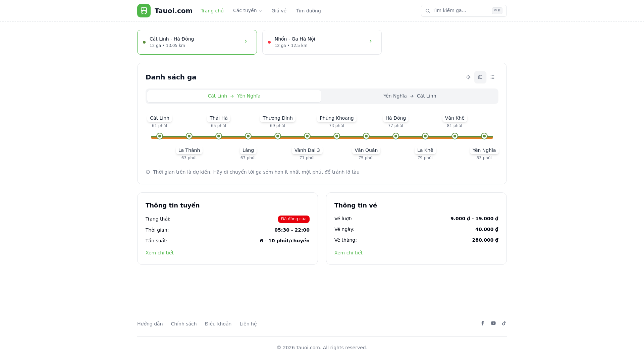
Task: Open Cát Linh - Hà Đông line chevron
Action: [x=246, y=41]
